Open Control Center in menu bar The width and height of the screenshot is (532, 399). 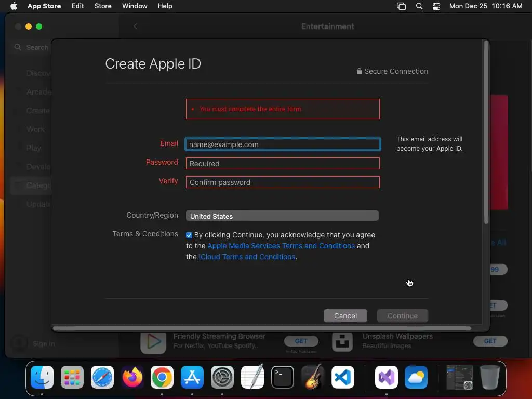pos(436,6)
